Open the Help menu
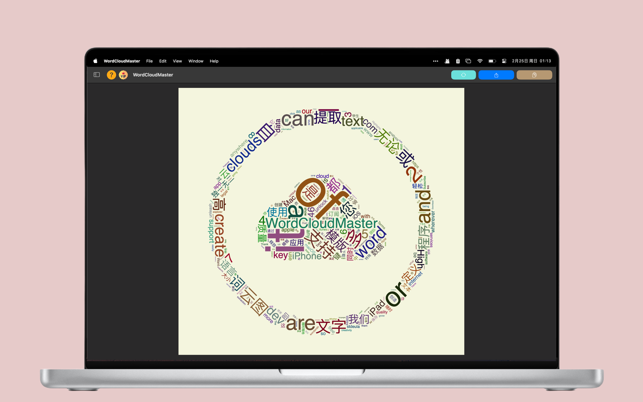 tap(214, 61)
